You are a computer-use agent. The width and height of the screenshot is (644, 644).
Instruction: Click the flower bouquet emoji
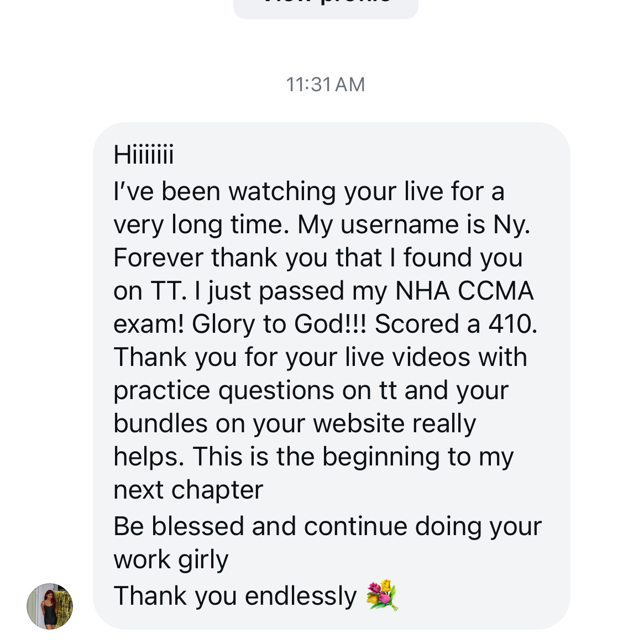(x=382, y=595)
